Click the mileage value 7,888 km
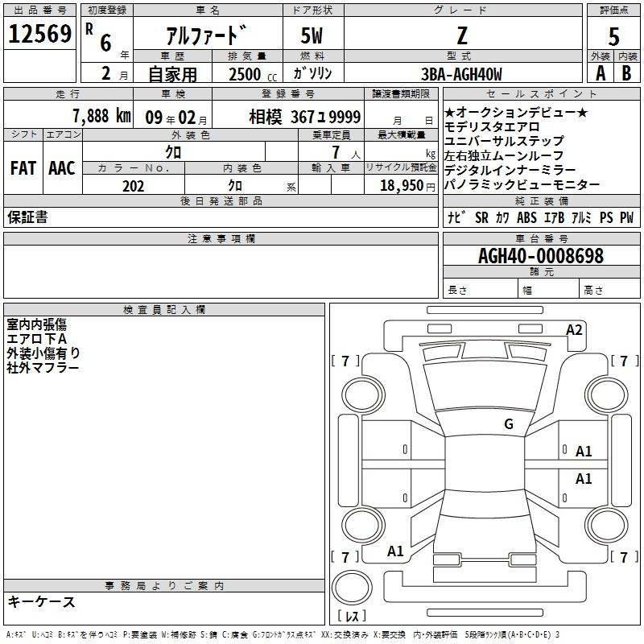The height and width of the screenshot is (644, 644). pos(101,115)
